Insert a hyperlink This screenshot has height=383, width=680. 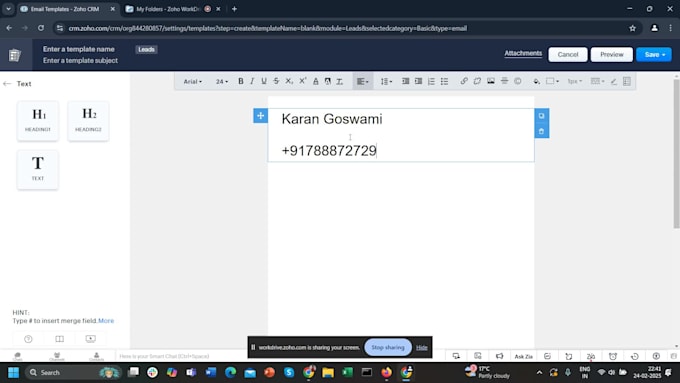tap(464, 81)
